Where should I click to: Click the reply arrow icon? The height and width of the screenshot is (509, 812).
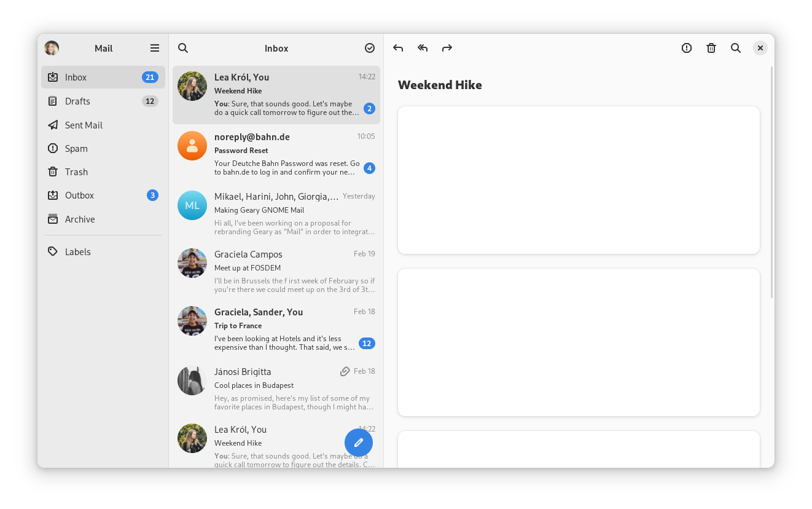[398, 48]
